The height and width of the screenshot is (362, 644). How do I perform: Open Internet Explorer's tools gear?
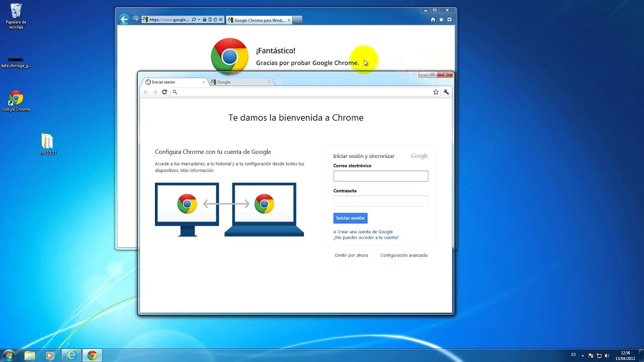[x=449, y=20]
